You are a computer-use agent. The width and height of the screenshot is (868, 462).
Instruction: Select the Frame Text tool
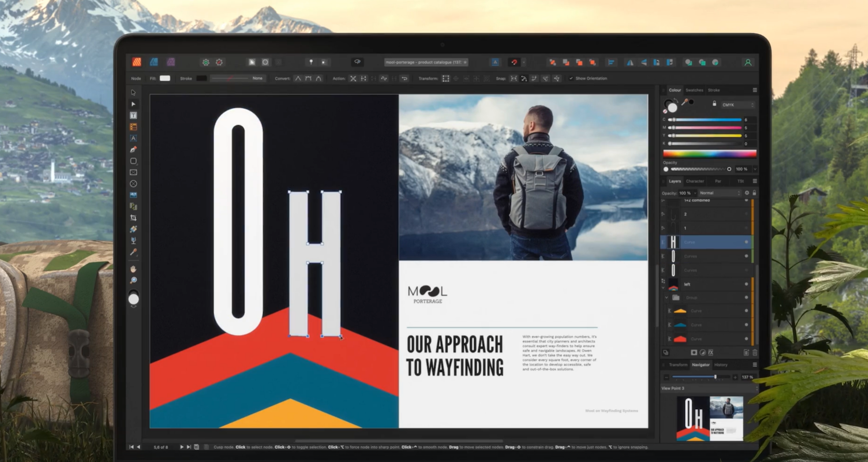click(133, 115)
